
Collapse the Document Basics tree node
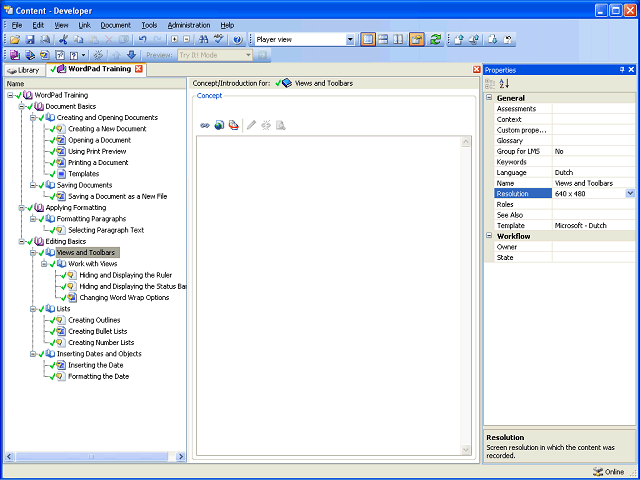(x=21, y=106)
